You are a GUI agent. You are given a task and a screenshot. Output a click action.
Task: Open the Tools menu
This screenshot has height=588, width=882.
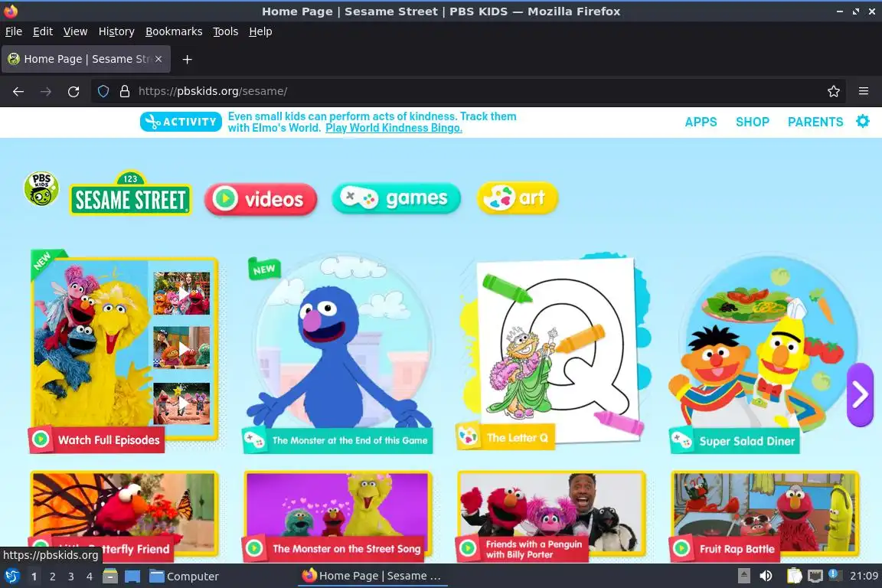(x=226, y=31)
